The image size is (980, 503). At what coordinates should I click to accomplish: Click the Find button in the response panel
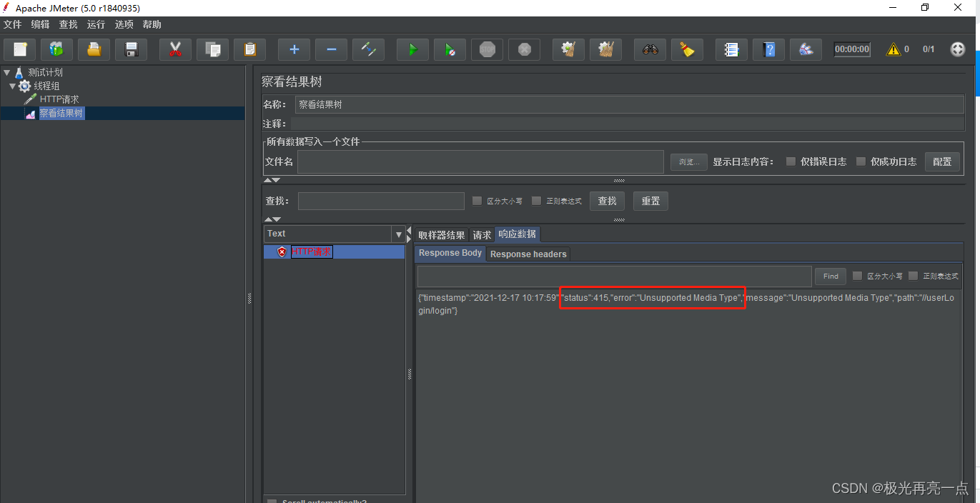(x=831, y=276)
